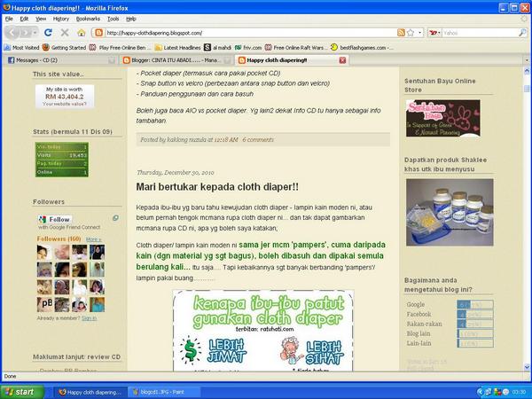
Task: Open the back/forward history dropdown arrow
Action: point(35,33)
